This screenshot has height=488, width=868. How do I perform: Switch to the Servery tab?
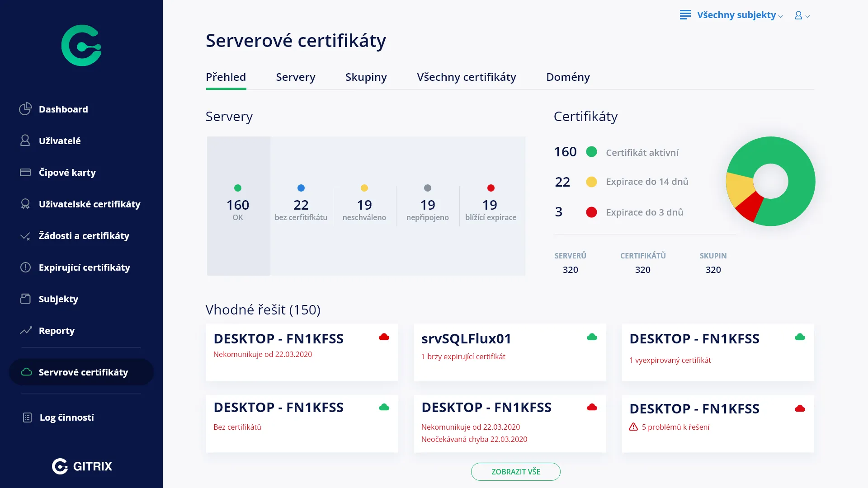click(x=295, y=77)
